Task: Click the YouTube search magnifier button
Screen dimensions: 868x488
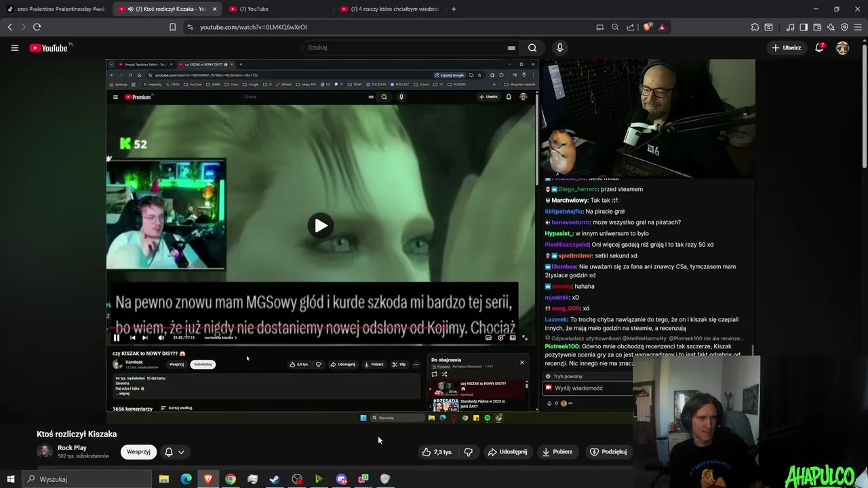Action: [x=532, y=47]
